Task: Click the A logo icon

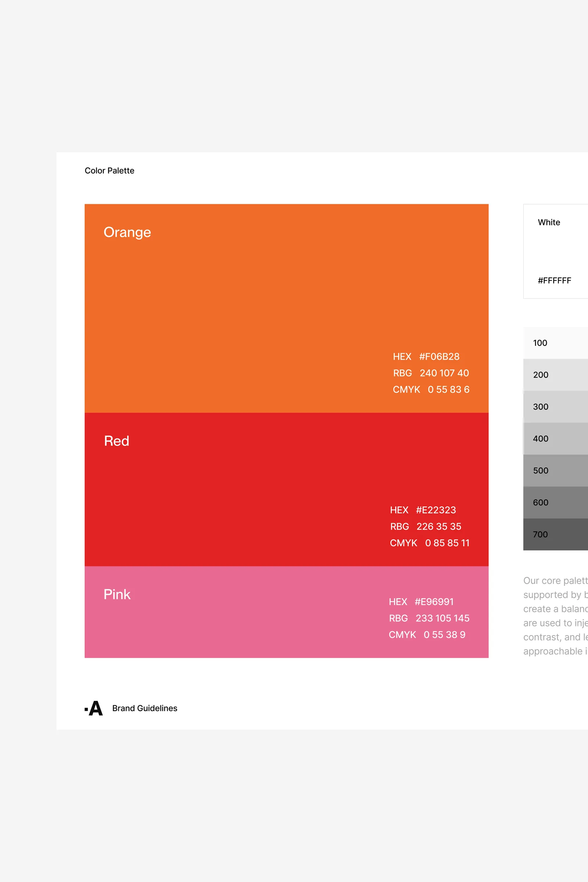Action: [94, 708]
